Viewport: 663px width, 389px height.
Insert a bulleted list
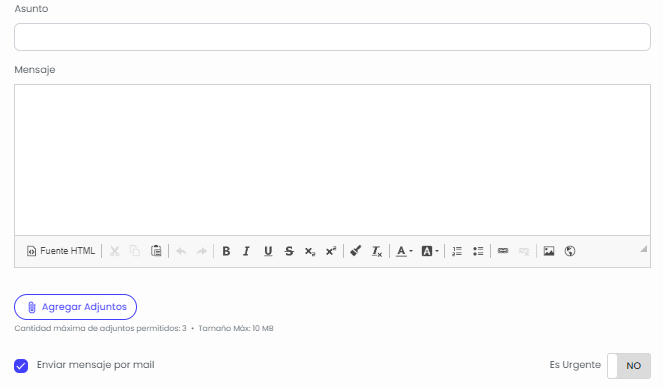[478, 251]
